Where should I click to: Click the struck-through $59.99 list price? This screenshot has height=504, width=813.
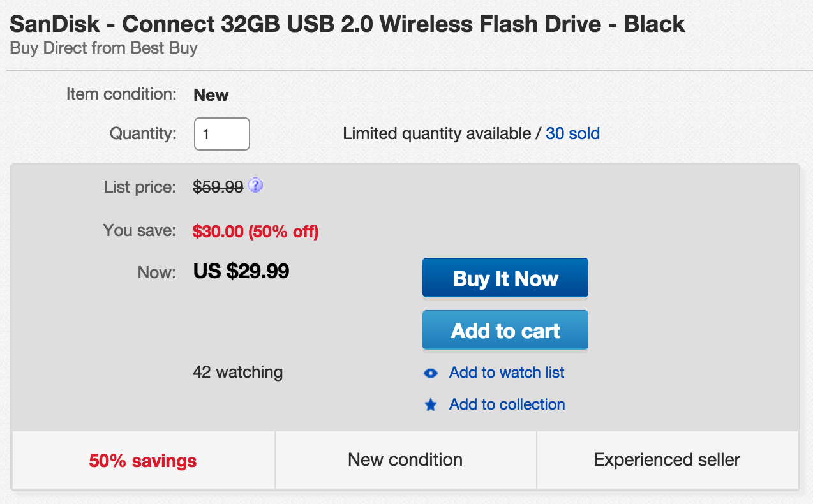click(218, 187)
